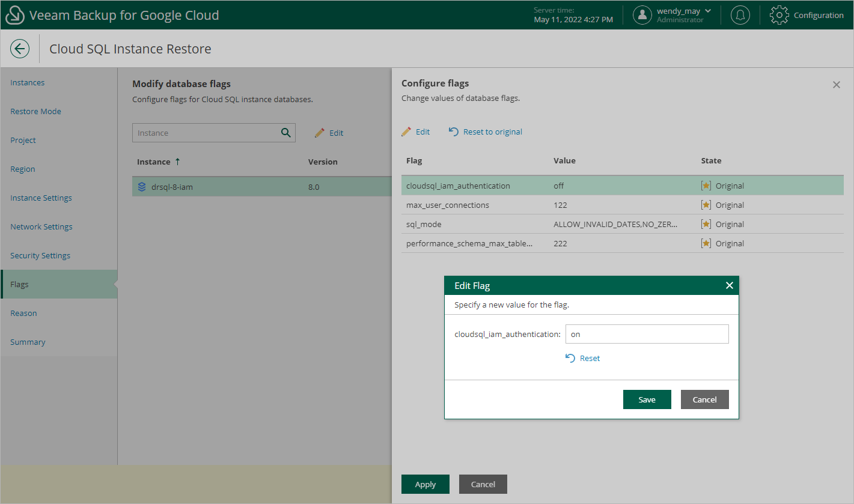This screenshot has height=504, width=854.
Task: Click the value 122 cell
Action: pyautogui.click(x=560, y=205)
